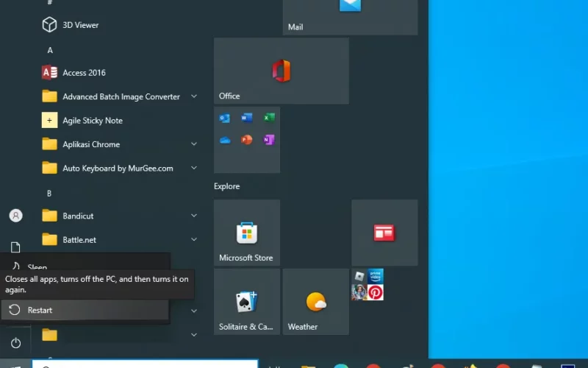Launch Excel from the Office apps tile

pyautogui.click(x=269, y=118)
